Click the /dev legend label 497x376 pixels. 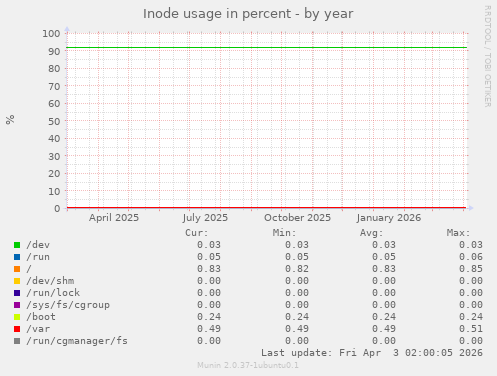[x=38, y=245]
